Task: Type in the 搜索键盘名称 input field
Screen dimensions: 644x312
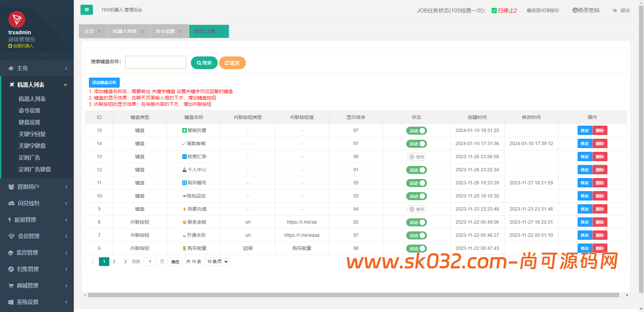Action: (155, 62)
